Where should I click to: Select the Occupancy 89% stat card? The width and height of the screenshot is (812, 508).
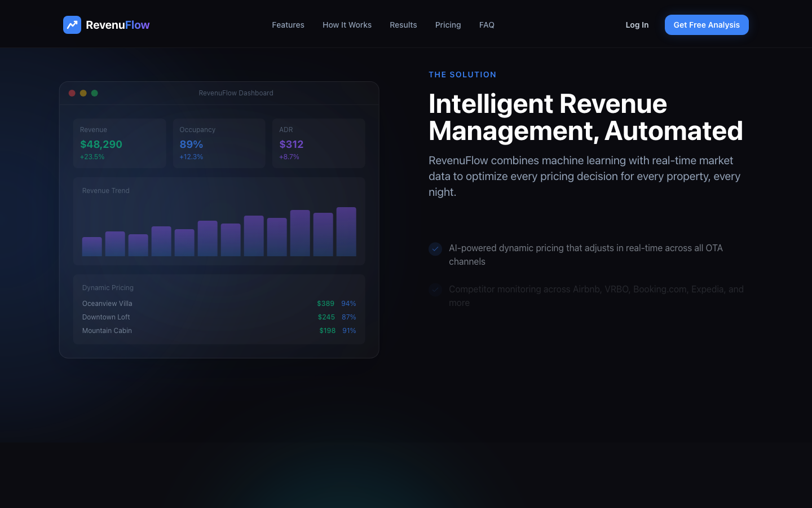[x=219, y=143]
